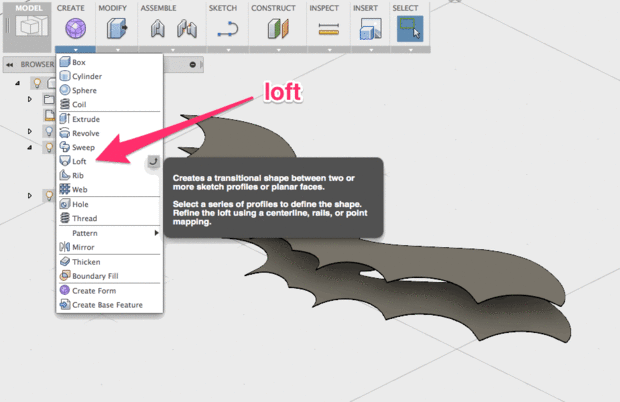This screenshot has width=620, height=402.
Task: Toggle the root component lightbulb visibility
Action: (37, 83)
